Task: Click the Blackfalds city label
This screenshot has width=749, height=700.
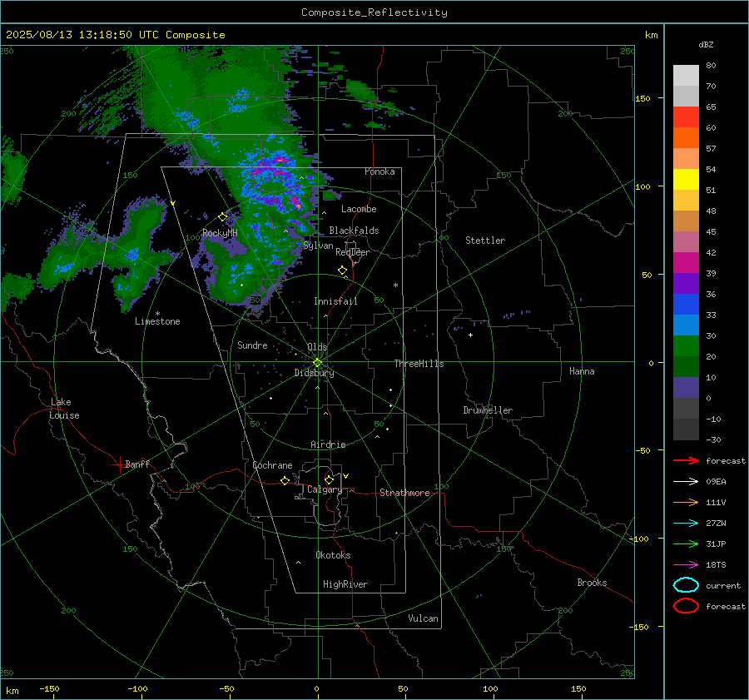Action: click(x=354, y=231)
